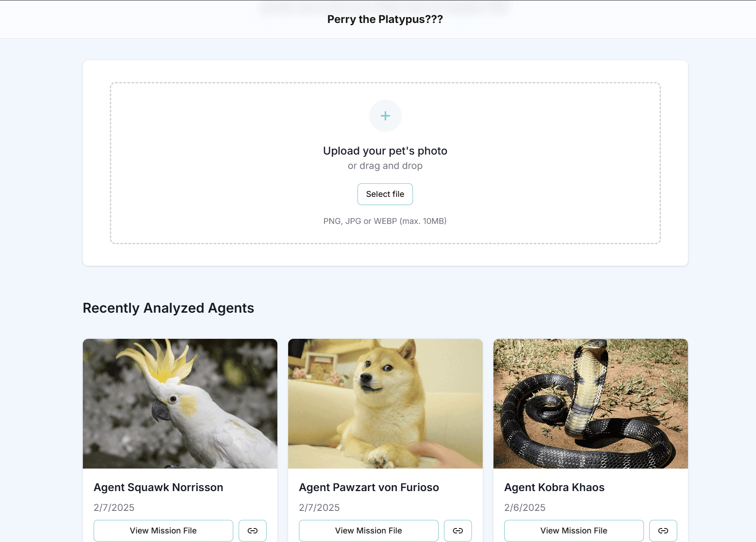Click the Agent Pawzart von Furioso name
This screenshot has width=756, height=542.
pos(369,487)
